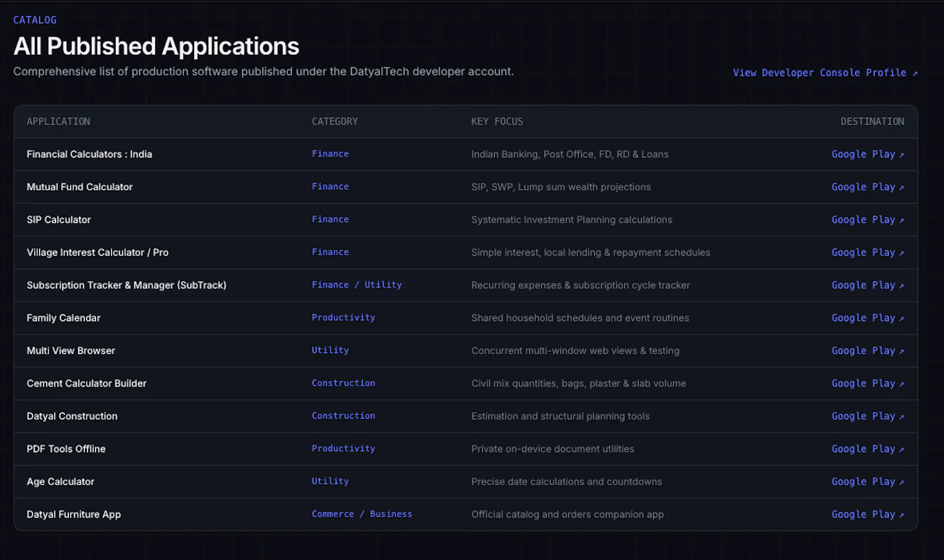Select the SIP Calculator app name
The height and width of the screenshot is (560, 944).
coord(58,219)
